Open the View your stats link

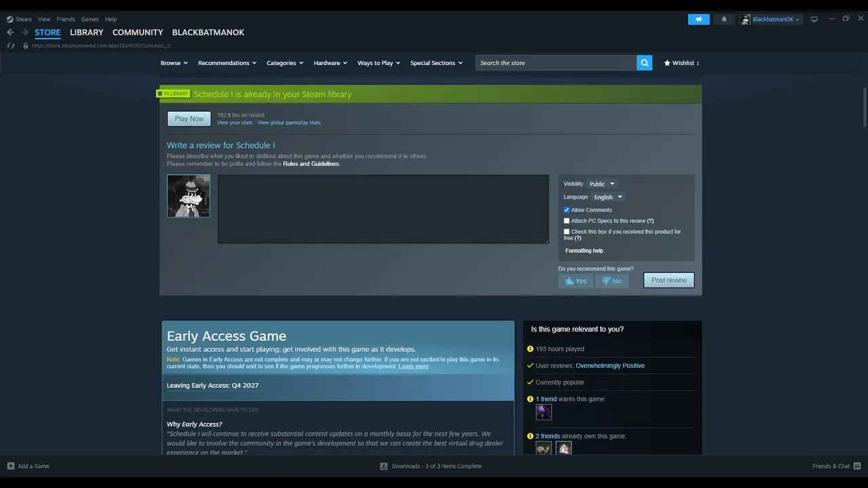pyautogui.click(x=235, y=123)
